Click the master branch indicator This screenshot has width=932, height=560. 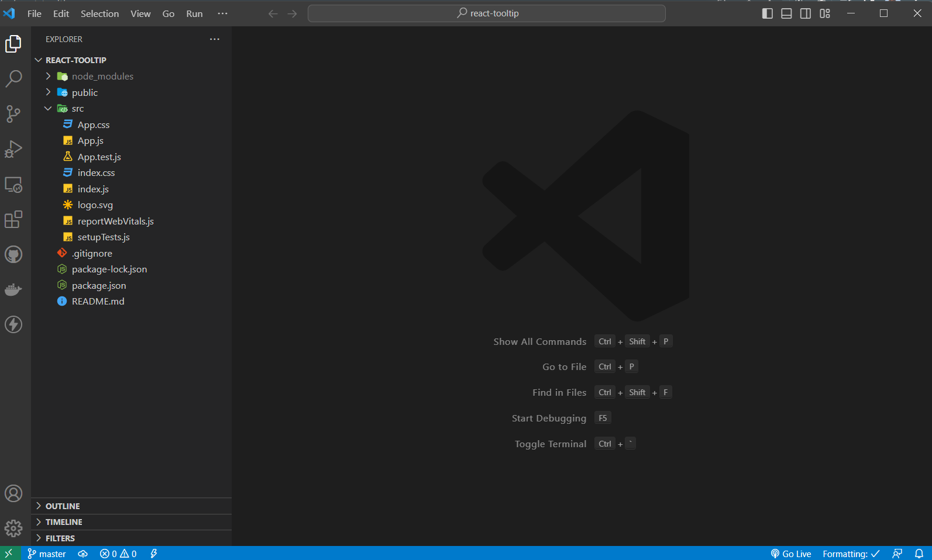(x=47, y=554)
